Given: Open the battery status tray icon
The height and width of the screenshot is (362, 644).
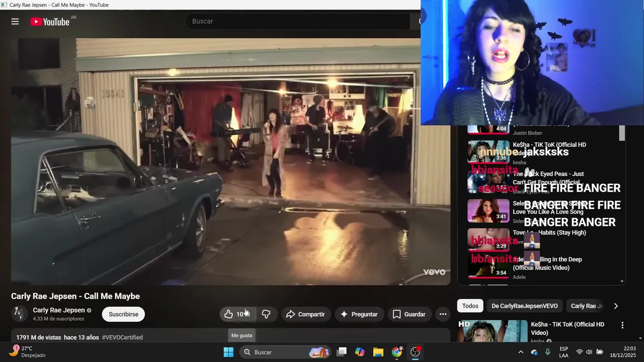Looking at the screenshot, I should (599, 352).
